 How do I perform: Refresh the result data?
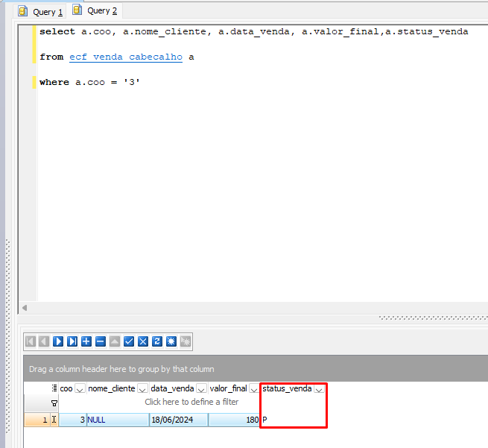(x=157, y=341)
